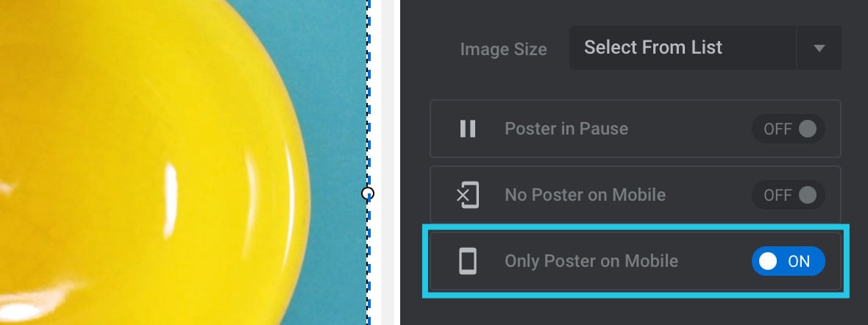
Task: Select the Poster in Pause option row label
Action: click(566, 129)
